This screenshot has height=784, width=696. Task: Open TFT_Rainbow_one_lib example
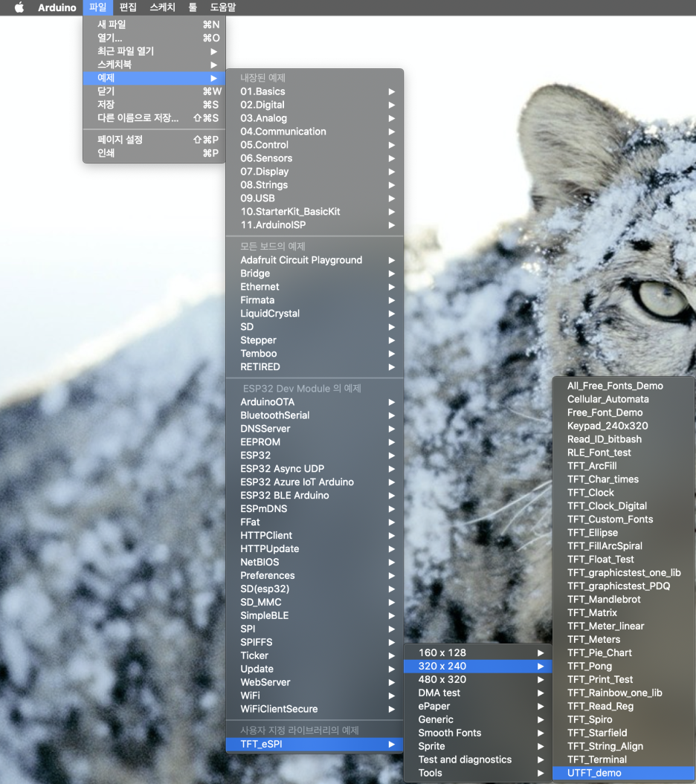tap(623, 693)
